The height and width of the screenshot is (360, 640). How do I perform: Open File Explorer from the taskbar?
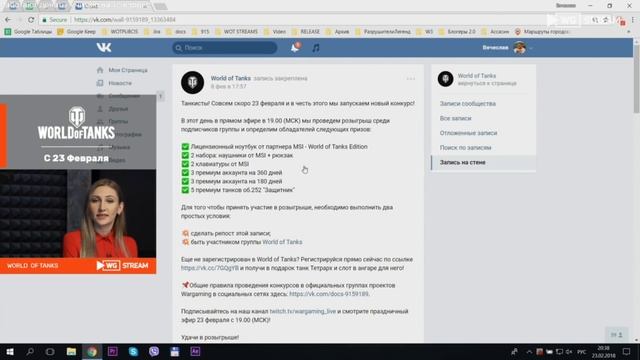(x=71, y=351)
